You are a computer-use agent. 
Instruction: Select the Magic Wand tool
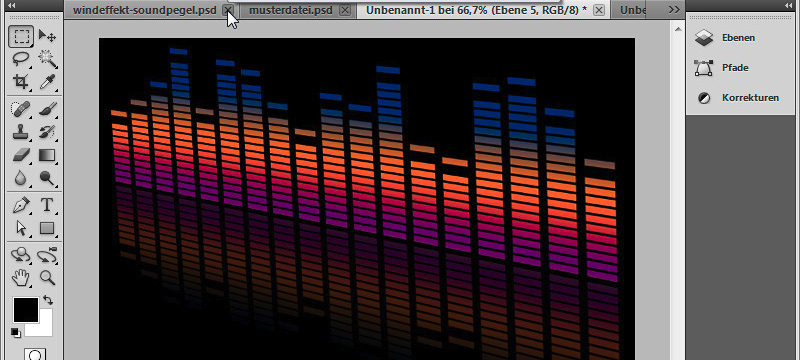47,59
